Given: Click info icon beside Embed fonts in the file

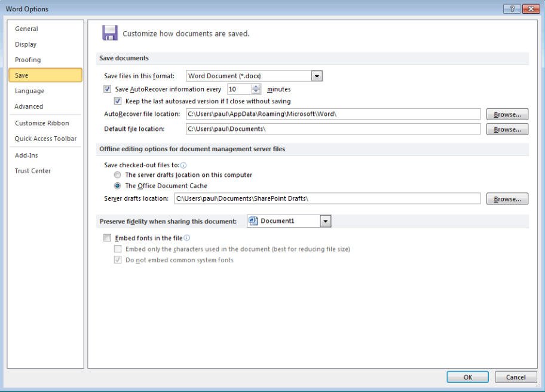Looking at the screenshot, I should coord(186,238).
